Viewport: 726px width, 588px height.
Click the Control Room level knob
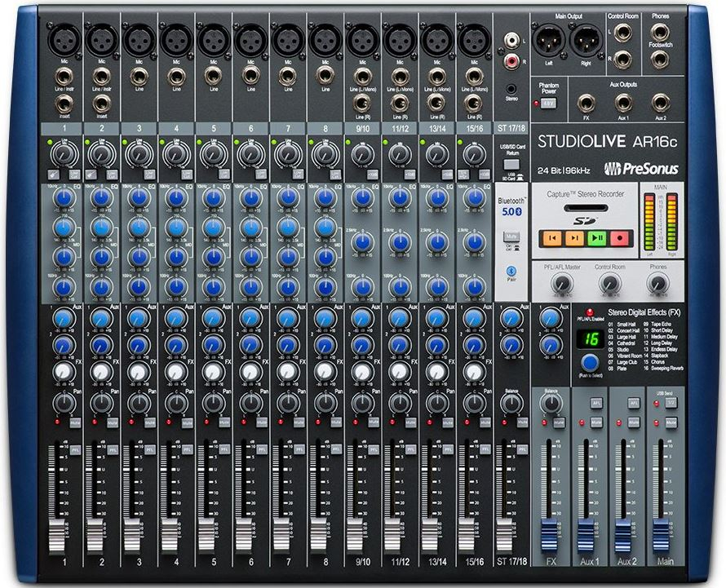(x=610, y=284)
